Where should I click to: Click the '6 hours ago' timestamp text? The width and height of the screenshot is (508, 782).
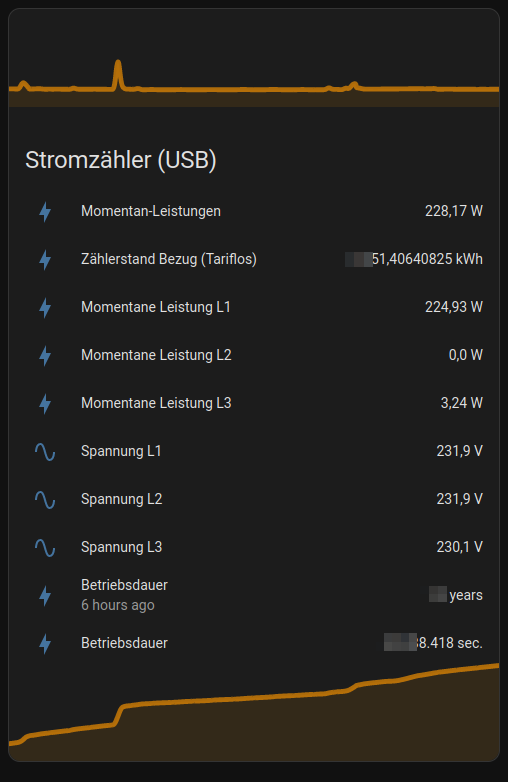[x=118, y=605]
